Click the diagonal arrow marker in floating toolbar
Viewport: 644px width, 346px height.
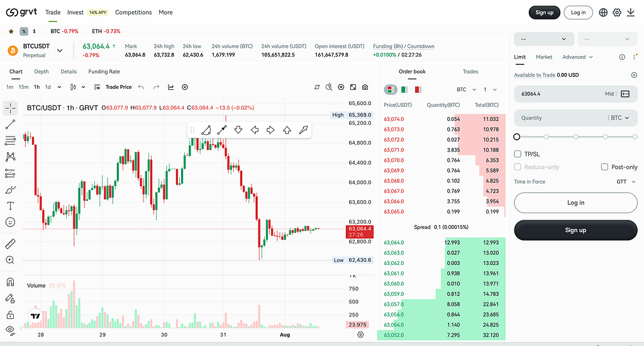(303, 130)
